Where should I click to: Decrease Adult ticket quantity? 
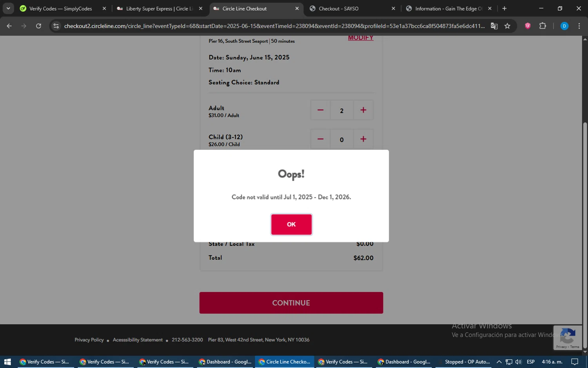tap(320, 110)
